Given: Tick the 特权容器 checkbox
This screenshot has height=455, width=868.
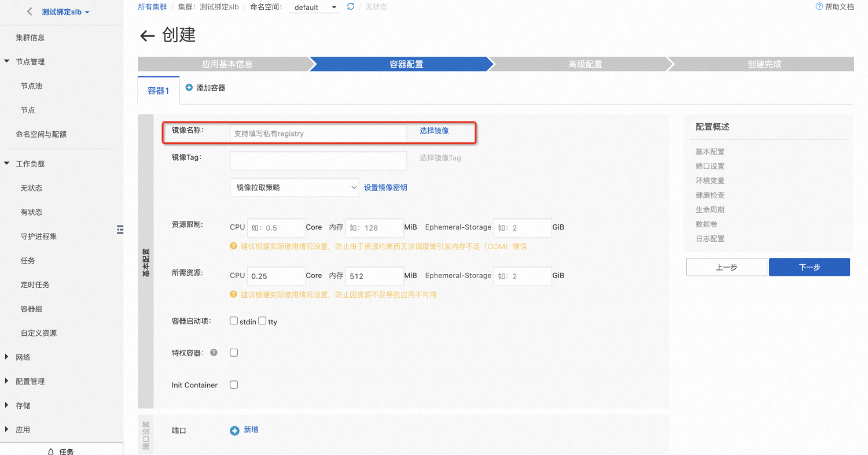Looking at the screenshot, I should click(x=234, y=352).
